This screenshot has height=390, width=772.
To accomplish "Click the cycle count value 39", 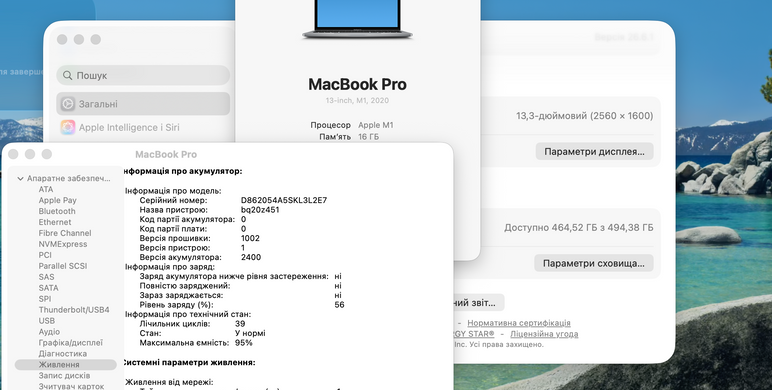I will click(x=240, y=324).
